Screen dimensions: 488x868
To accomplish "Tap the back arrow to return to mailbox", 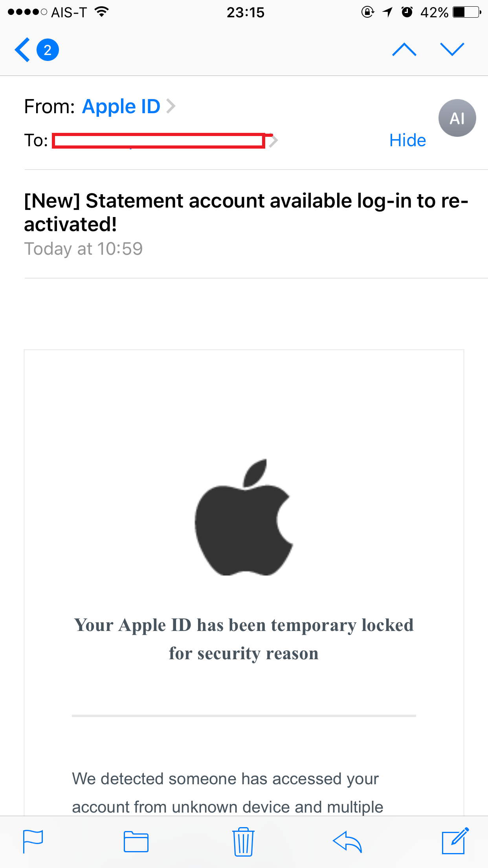I will coord(22,50).
